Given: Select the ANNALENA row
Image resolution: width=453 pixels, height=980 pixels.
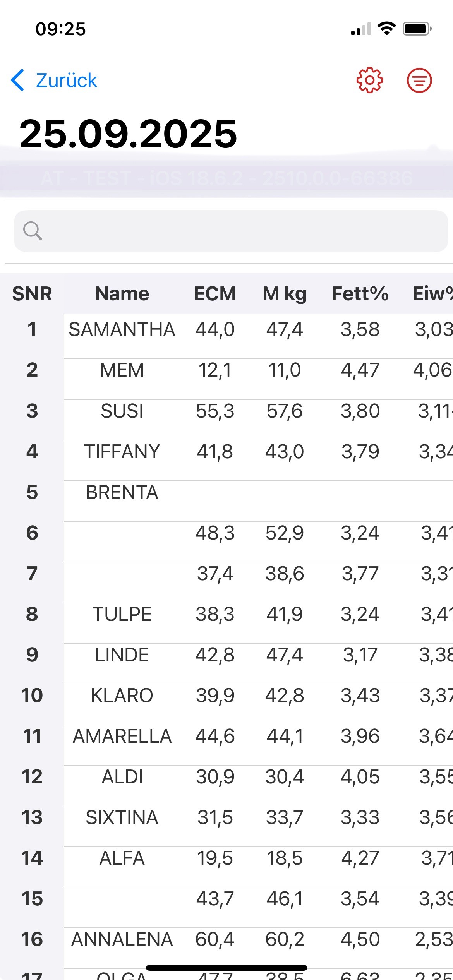Looking at the screenshot, I should pyautogui.click(x=122, y=939).
